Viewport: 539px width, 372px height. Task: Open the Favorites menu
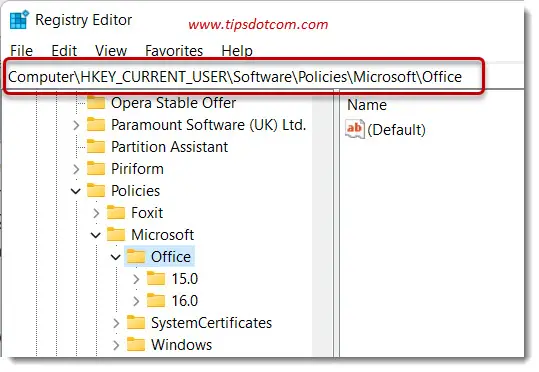[174, 51]
